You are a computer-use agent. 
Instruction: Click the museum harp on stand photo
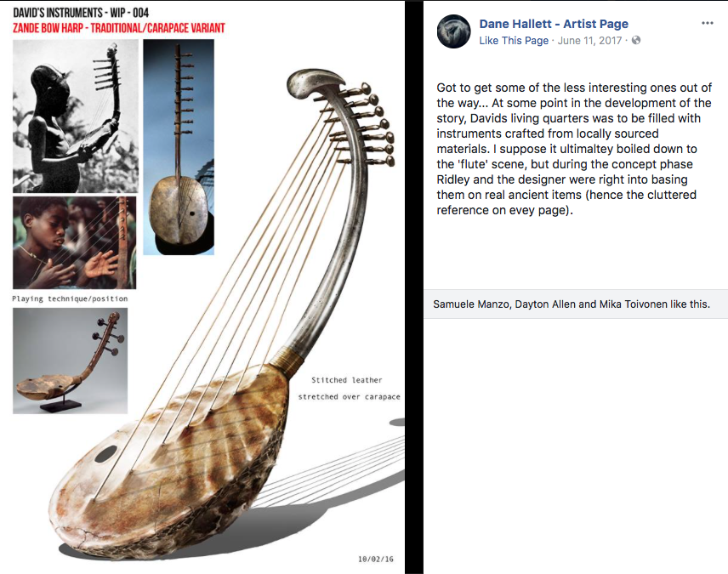click(70, 361)
